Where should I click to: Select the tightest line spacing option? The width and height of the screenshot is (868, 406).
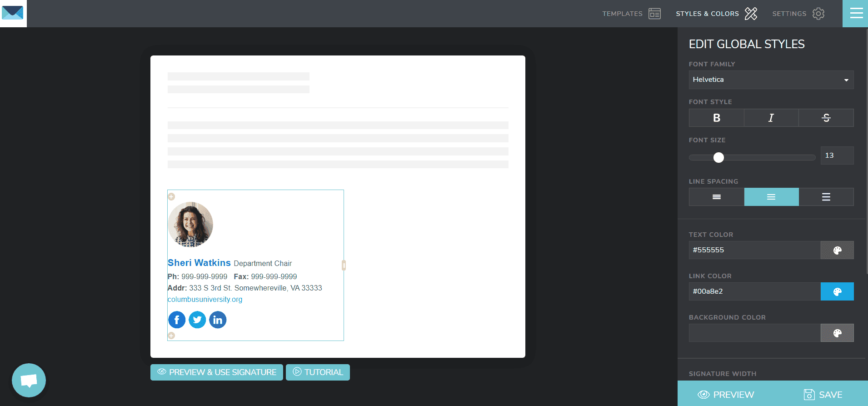pos(716,197)
